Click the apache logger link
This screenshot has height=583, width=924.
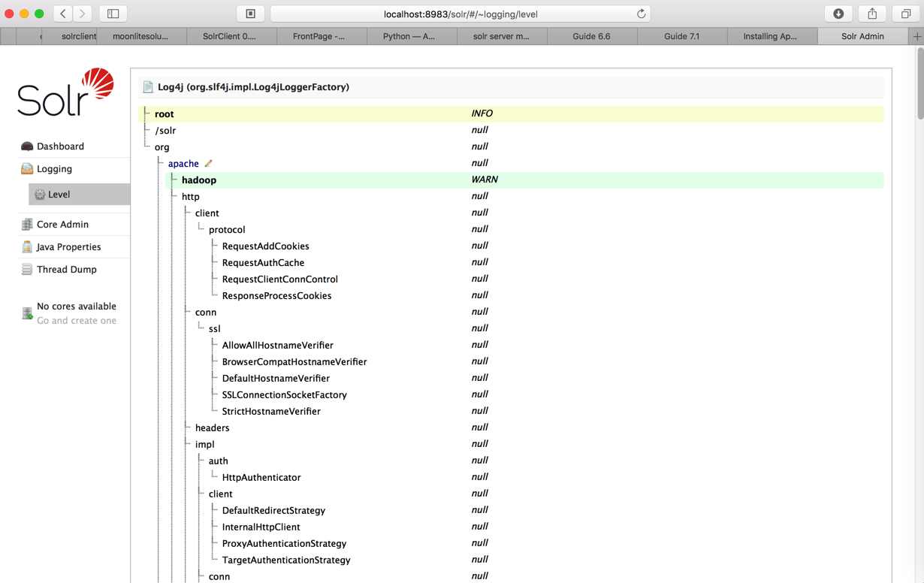(183, 164)
